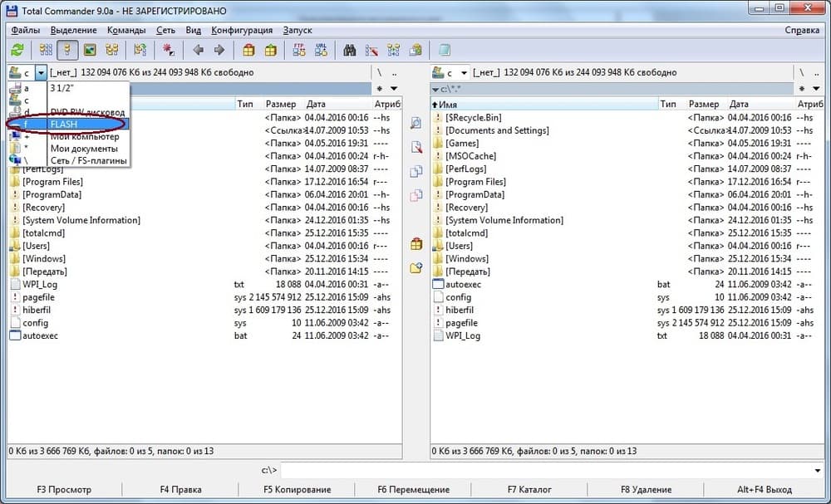Click F5 Копирование button
Screen dimensions: 831x504
pos(297,490)
